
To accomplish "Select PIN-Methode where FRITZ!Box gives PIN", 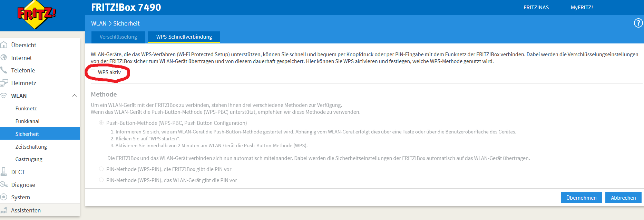I will [x=101, y=169].
